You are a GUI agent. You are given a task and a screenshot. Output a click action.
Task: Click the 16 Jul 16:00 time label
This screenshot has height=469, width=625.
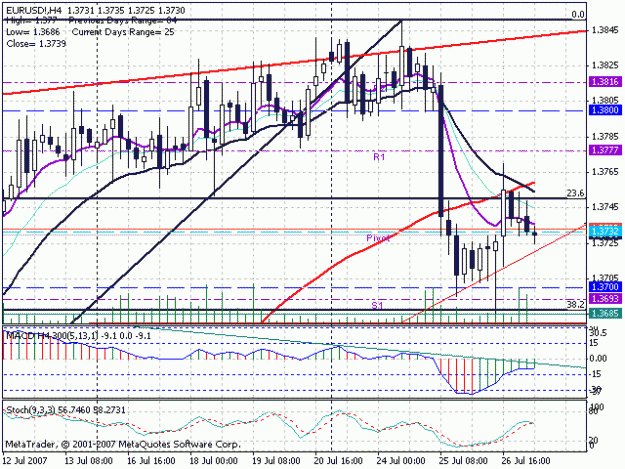pyautogui.click(x=151, y=461)
